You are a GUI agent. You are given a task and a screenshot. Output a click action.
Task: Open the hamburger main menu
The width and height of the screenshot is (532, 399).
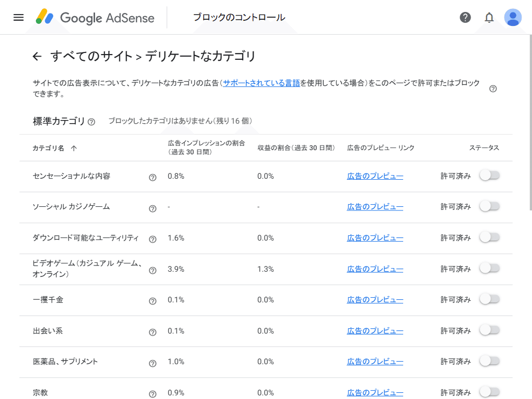click(18, 17)
